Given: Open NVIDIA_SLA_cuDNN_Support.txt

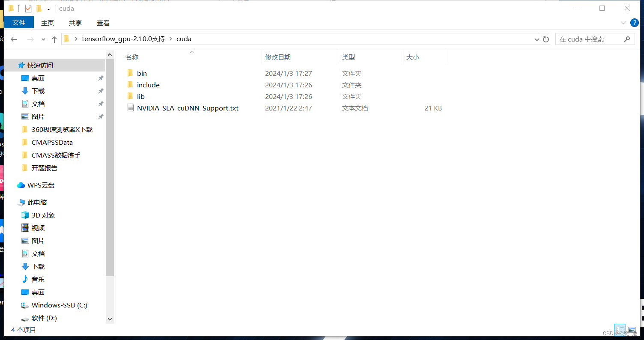Looking at the screenshot, I should click(187, 108).
